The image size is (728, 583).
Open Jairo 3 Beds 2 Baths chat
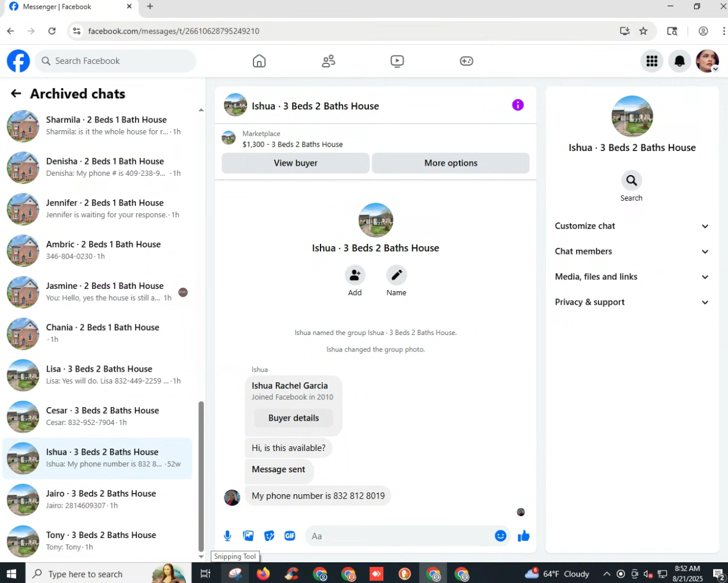(98, 500)
